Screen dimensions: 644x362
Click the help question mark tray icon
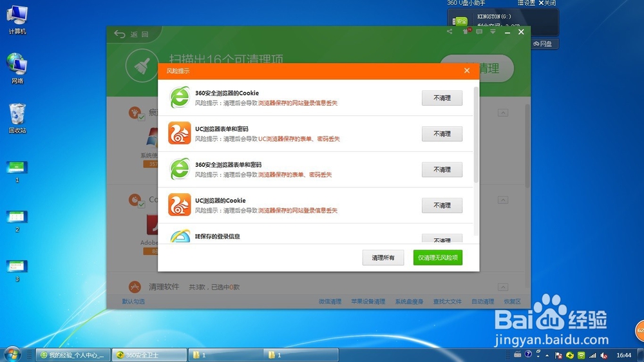coord(528,354)
